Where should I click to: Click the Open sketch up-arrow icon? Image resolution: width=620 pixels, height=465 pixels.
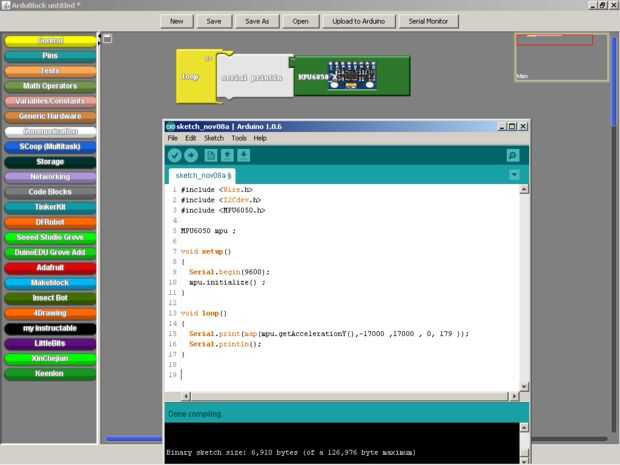pos(227,155)
